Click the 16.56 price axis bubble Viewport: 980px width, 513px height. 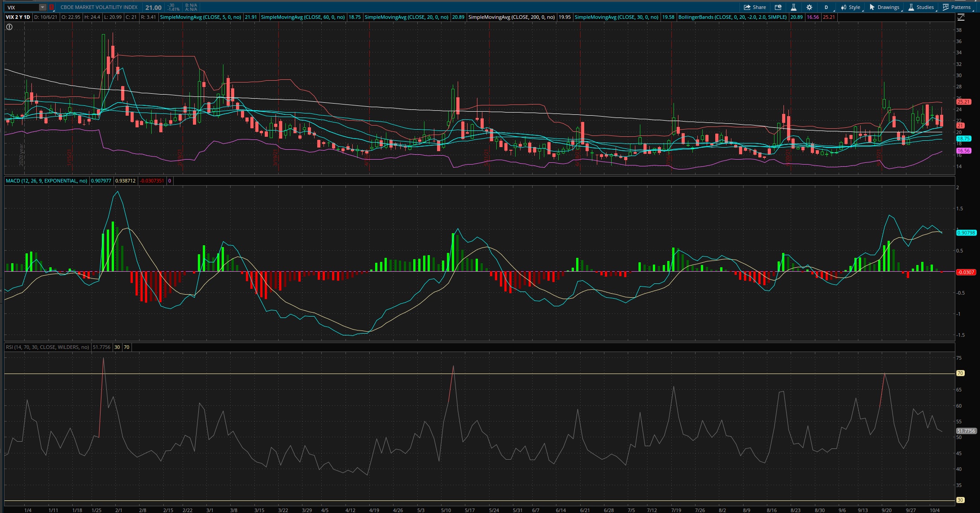click(963, 151)
